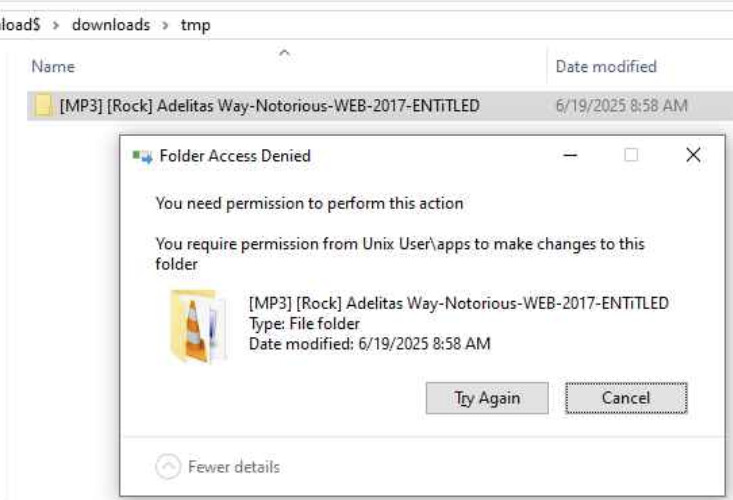Click the date 6/19/2025 8:58 AM in file row
The width and height of the screenshot is (733, 500).
621,106
